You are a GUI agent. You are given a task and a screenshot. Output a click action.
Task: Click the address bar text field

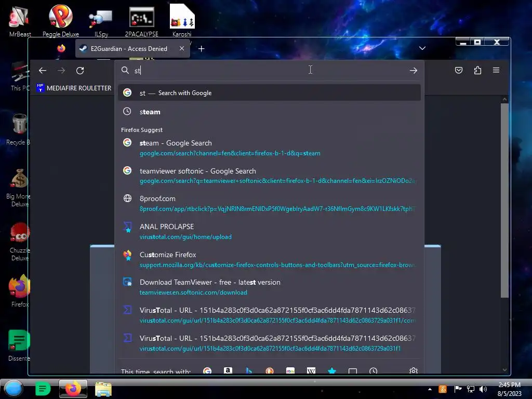click(x=270, y=71)
